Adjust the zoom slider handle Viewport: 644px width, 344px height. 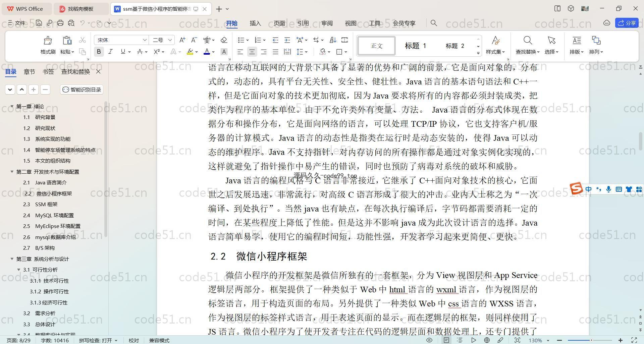pos(591,340)
